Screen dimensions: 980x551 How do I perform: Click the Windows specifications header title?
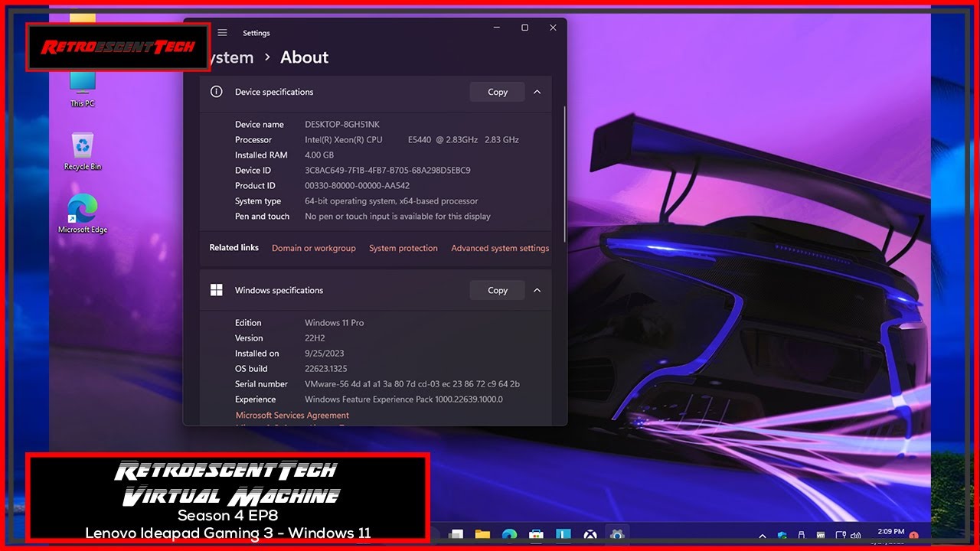coord(279,290)
